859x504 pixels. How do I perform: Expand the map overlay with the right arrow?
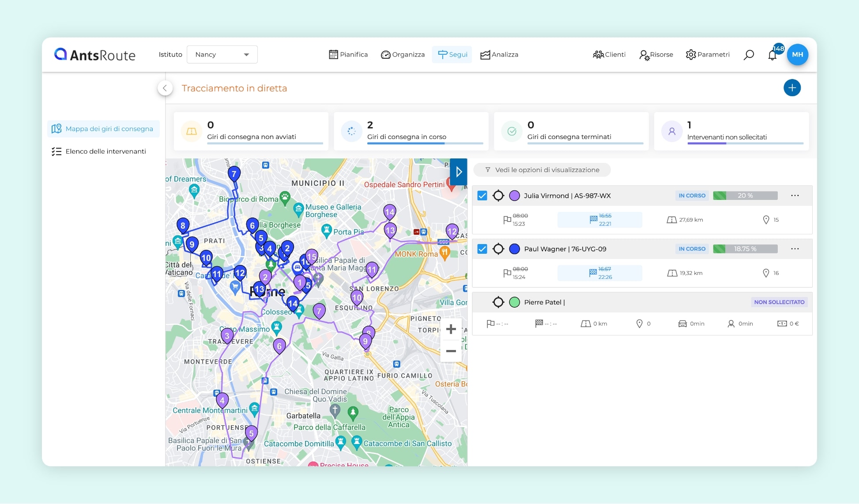pyautogui.click(x=459, y=172)
